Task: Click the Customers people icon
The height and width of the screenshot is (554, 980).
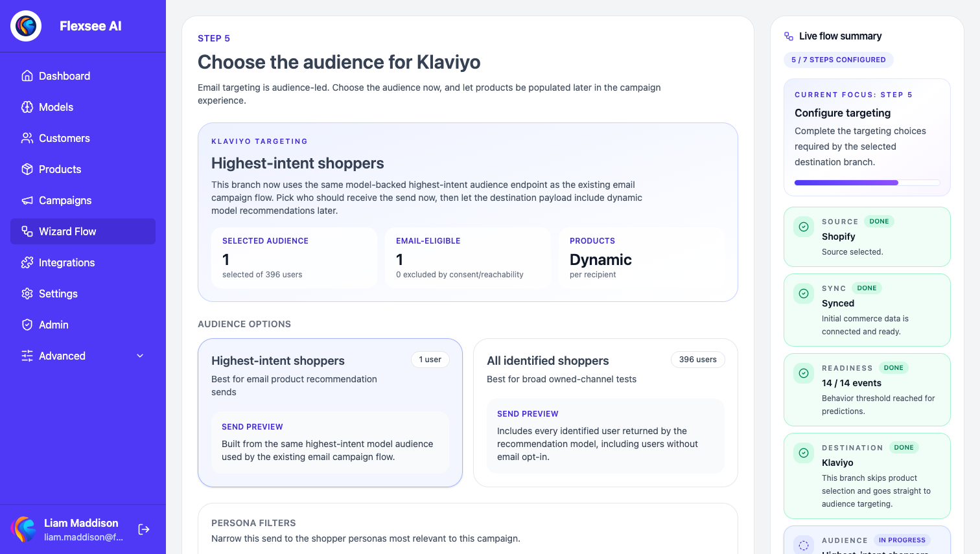Action: point(27,138)
